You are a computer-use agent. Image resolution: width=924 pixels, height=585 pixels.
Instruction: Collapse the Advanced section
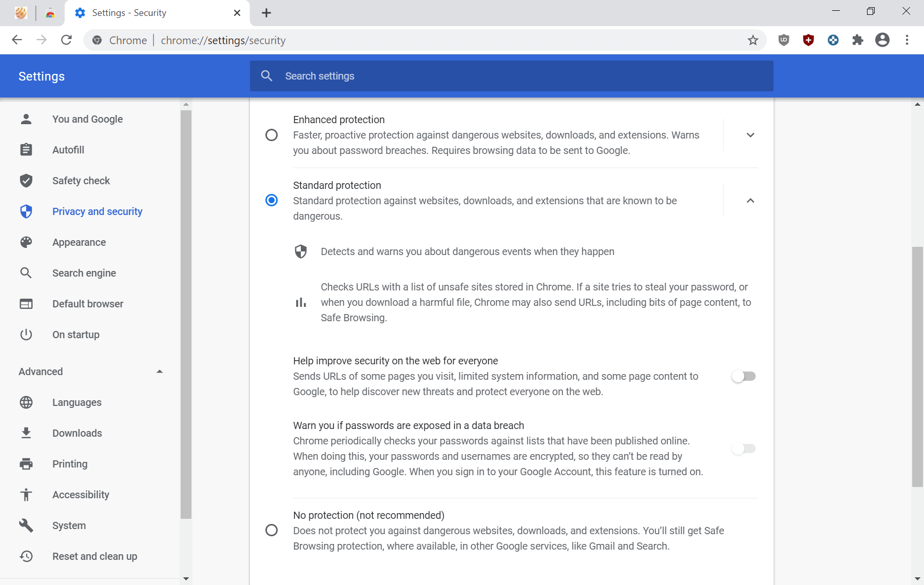pos(160,371)
